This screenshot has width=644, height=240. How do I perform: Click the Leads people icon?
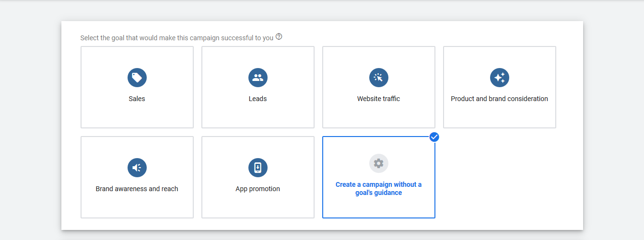[258, 78]
